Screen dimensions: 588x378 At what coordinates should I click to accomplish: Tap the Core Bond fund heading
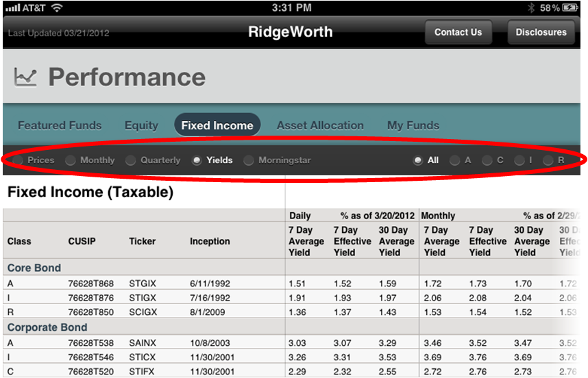click(34, 268)
